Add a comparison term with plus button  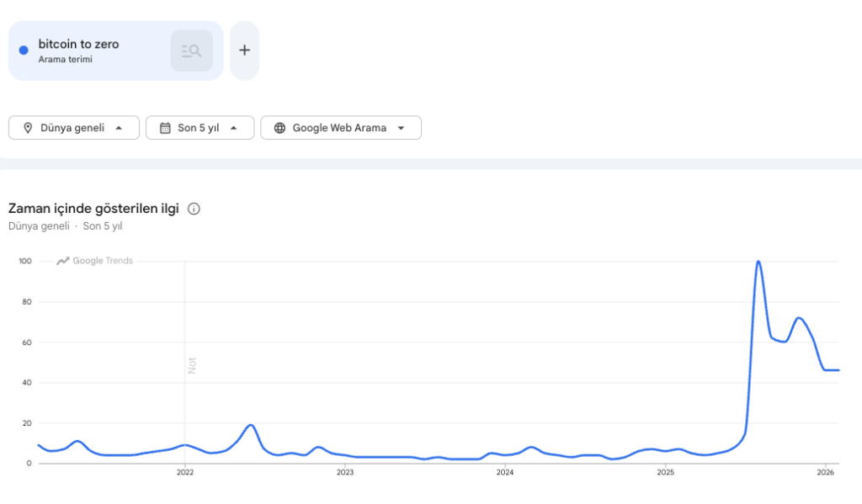click(244, 50)
